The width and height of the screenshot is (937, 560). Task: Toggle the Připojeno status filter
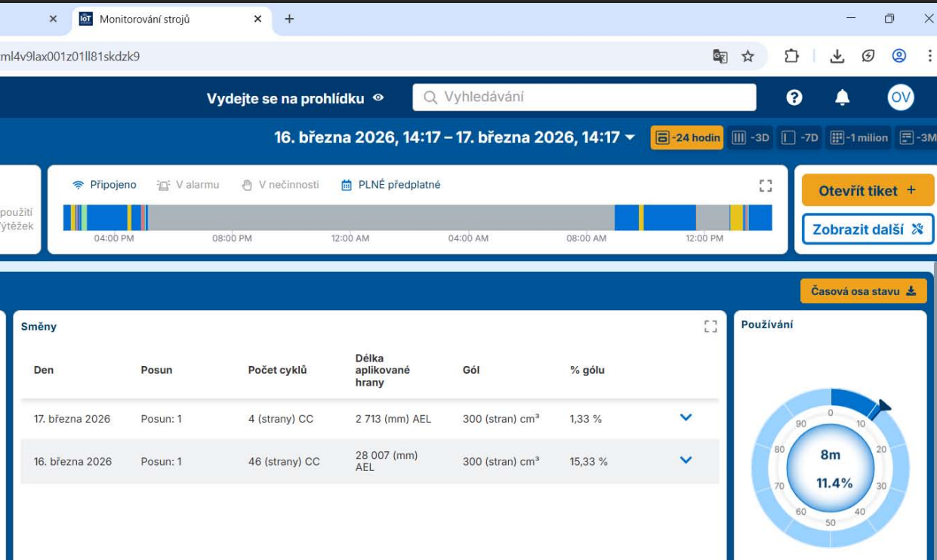[x=104, y=185]
